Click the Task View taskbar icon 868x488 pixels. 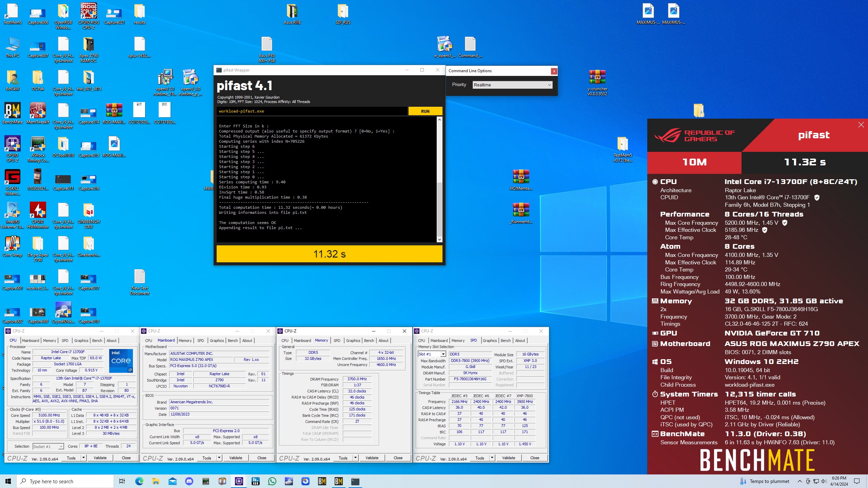(x=122, y=481)
